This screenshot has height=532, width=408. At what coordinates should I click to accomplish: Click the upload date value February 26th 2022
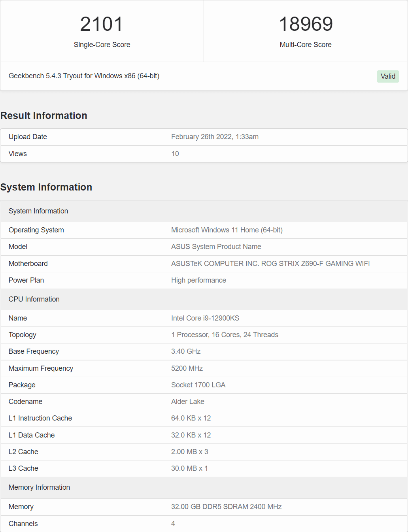click(215, 137)
